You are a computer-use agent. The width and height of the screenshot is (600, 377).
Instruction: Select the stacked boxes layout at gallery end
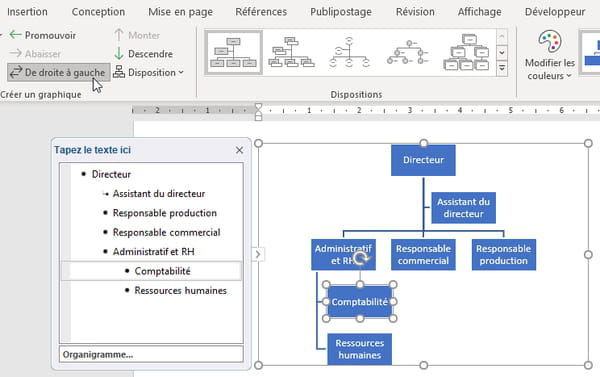point(466,52)
